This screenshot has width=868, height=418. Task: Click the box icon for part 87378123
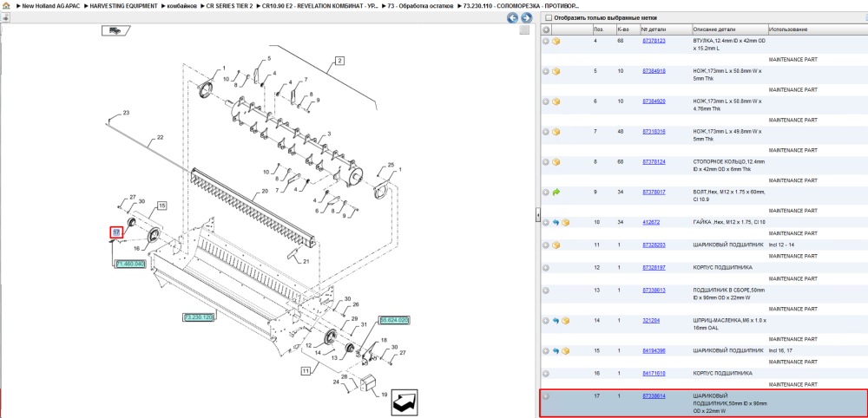point(556,41)
